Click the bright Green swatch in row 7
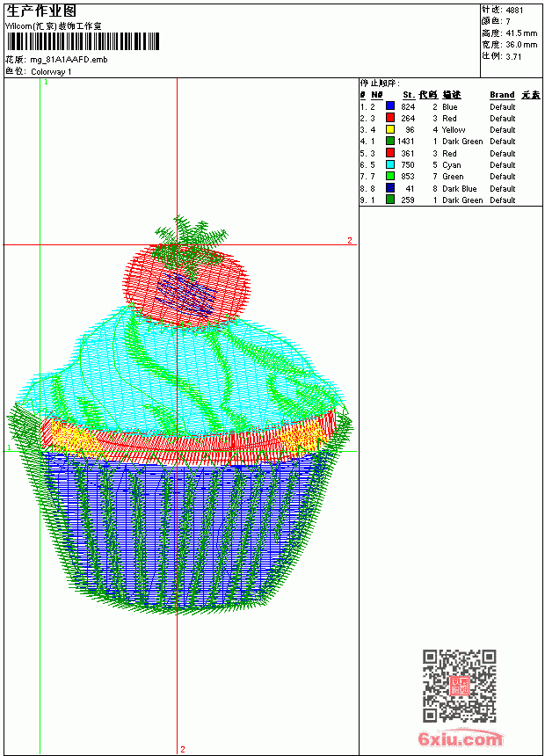This screenshot has width=545, height=756. pos(390,177)
